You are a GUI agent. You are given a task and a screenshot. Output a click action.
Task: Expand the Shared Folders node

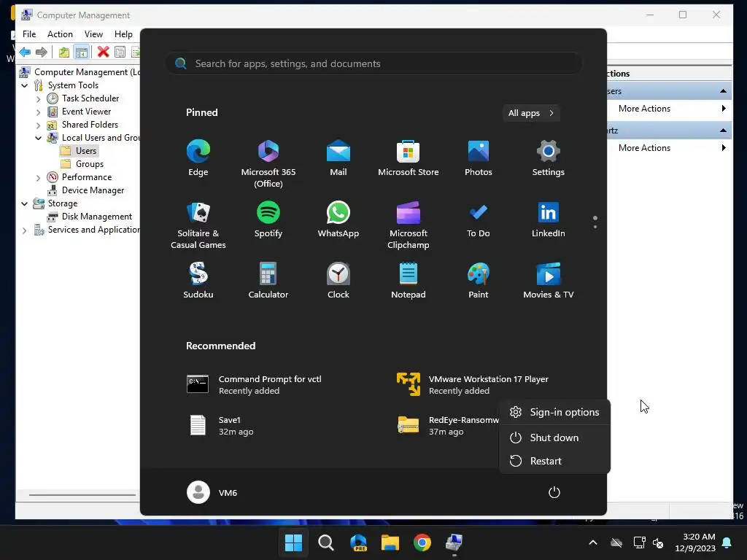[x=38, y=125]
